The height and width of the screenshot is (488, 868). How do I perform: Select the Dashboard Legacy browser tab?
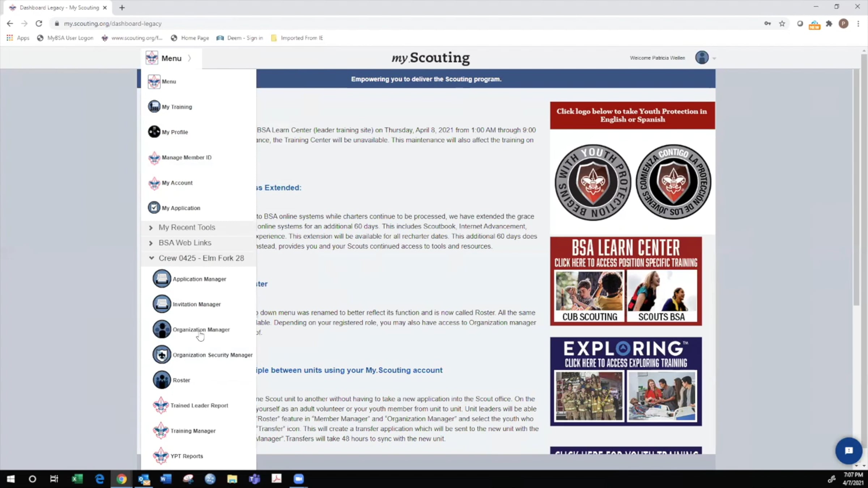pos(59,8)
